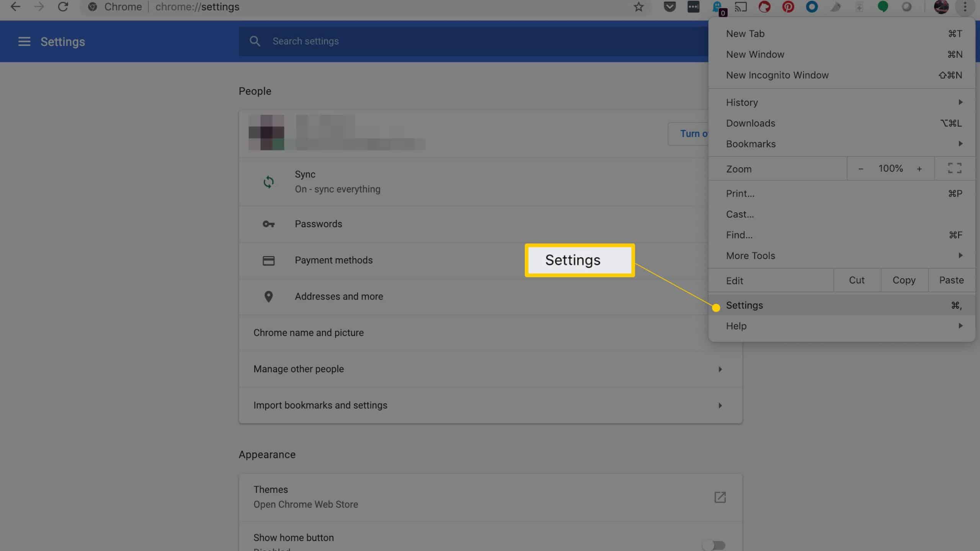Choose Copy in the Edit row
Screen dimensions: 980x551
904,280
